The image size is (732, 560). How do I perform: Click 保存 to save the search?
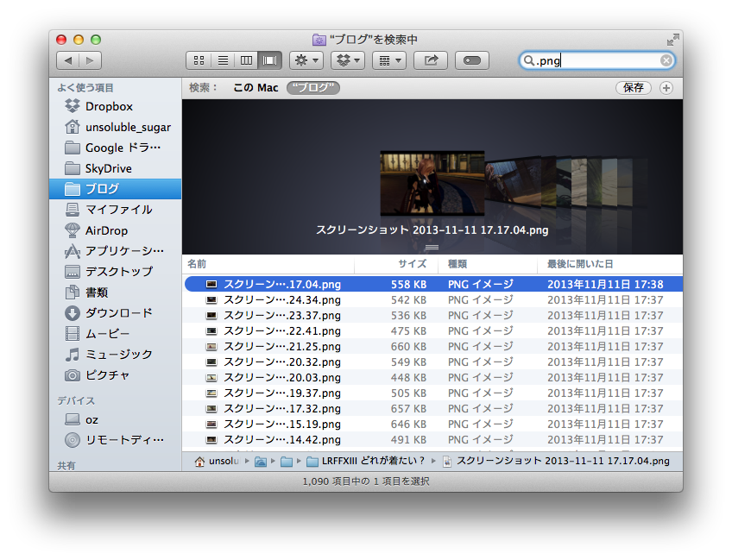point(634,87)
